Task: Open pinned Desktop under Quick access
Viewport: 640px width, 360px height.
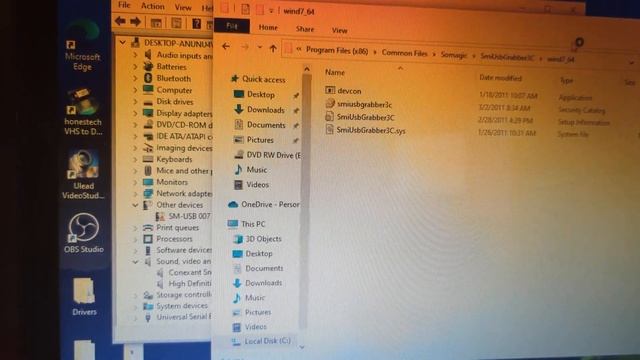Action: pyautogui.click(x=254, y=95)
